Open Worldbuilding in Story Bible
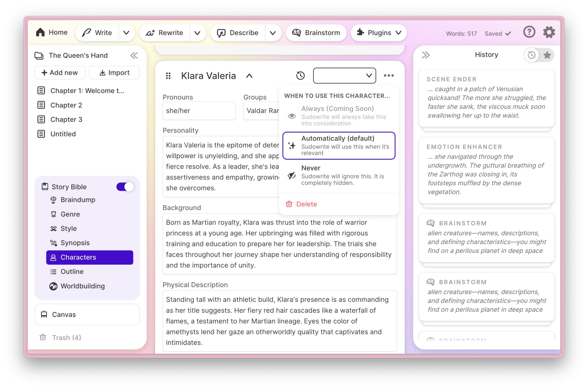Viewport: 588px width, 389px height. (82, 286)
